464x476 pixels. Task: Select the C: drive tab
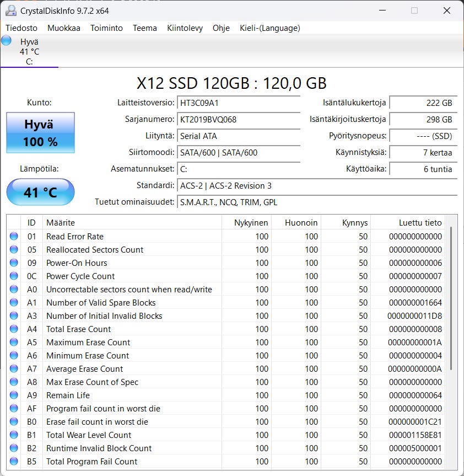(x=29, y=51)
